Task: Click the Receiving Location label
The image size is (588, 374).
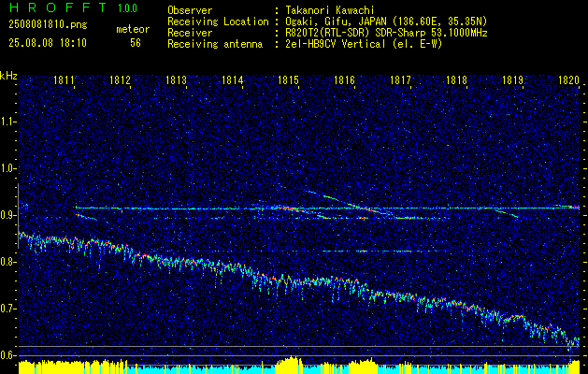Action: click(x=218, y=22)
